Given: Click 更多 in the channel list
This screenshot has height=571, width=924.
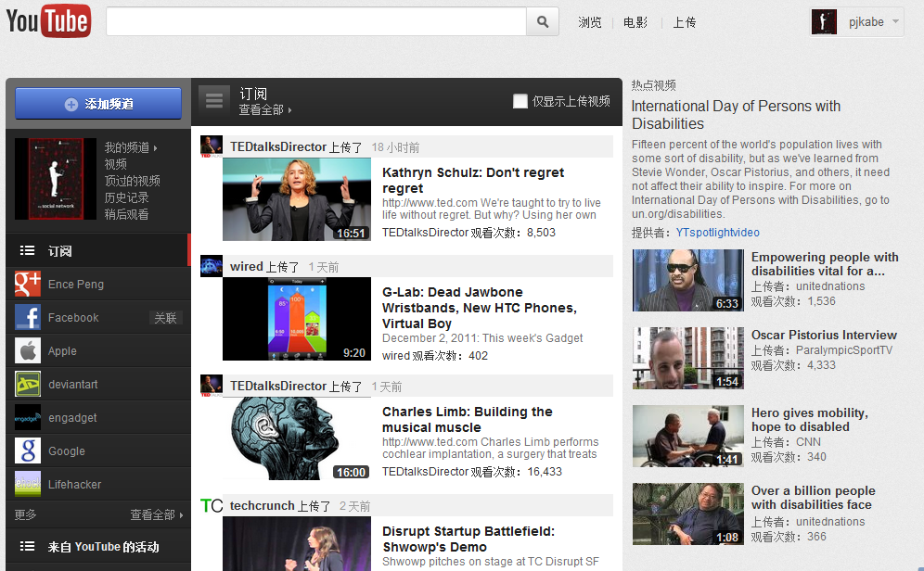Looking at the screenshot, I should pyautogui.click(x=25, y=515).
